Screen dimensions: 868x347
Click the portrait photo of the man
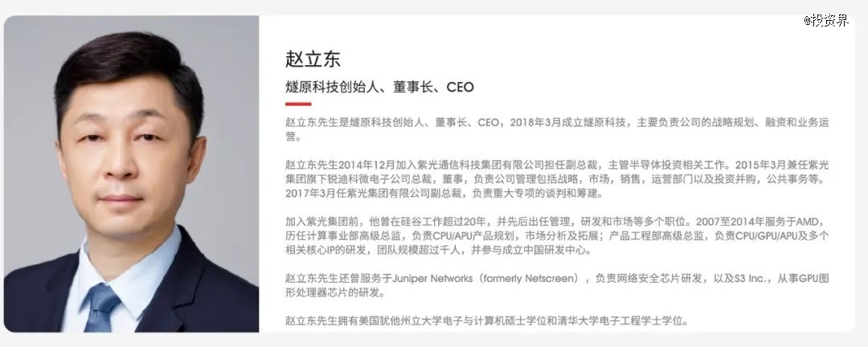coord(131,173)
